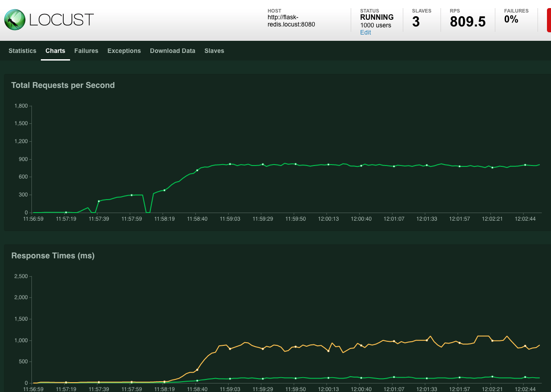Click the 11:58:40 axis label on RPS chart
Image resolution: width=551 pixels, height=392 pixels.
pos(197,219)
